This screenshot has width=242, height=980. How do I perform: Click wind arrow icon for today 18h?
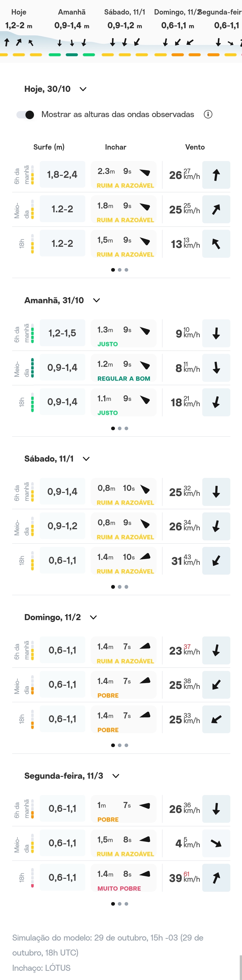(x=216, y=244)
